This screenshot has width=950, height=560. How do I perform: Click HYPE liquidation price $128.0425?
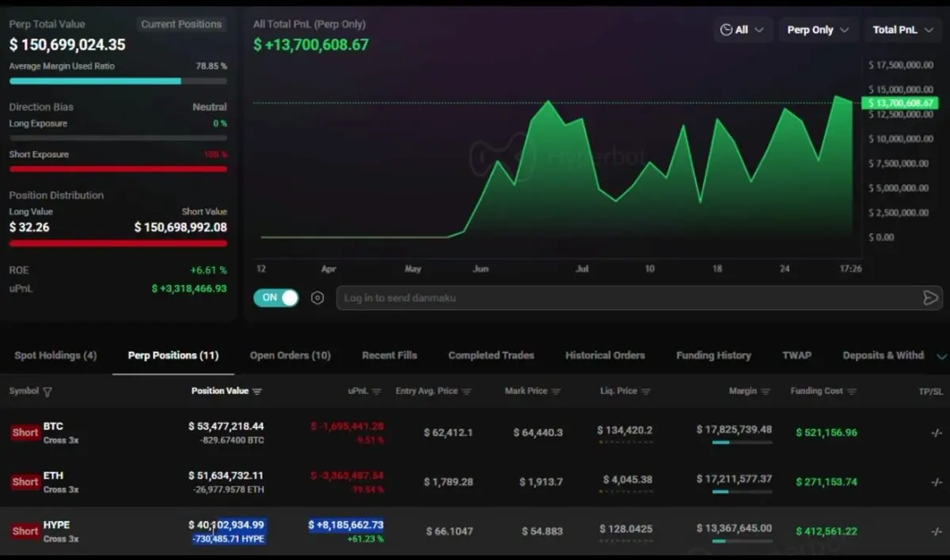coord(625,528)
